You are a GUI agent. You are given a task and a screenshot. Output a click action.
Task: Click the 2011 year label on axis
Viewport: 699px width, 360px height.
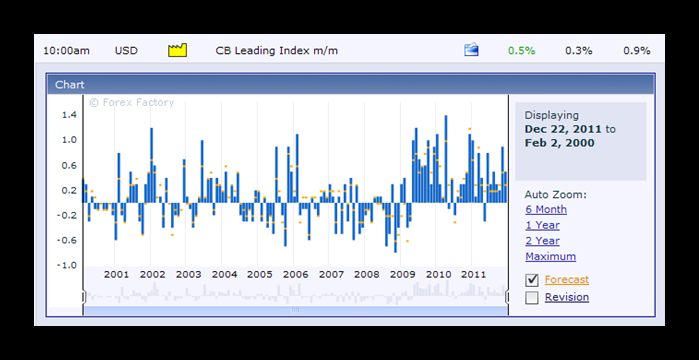point(473,274)
